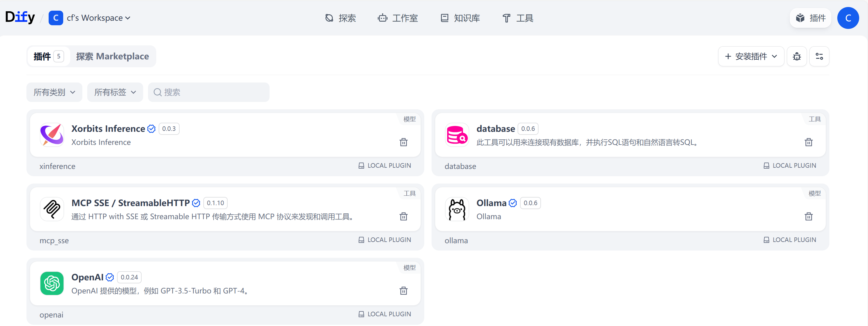Click the OpenAI plugin logo
Screen dimensions: 868x326
click(x=52, y=283)
